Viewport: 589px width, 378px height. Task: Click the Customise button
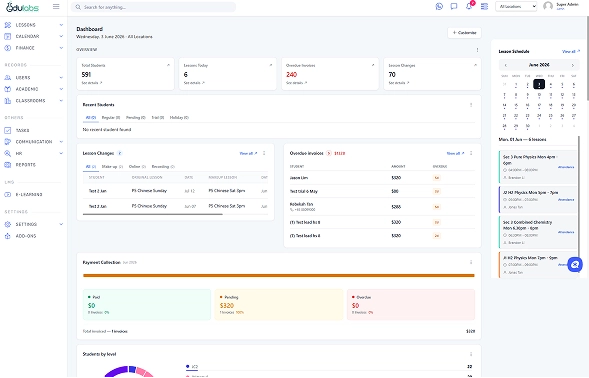pyautogui.click(x=464, y=33)
